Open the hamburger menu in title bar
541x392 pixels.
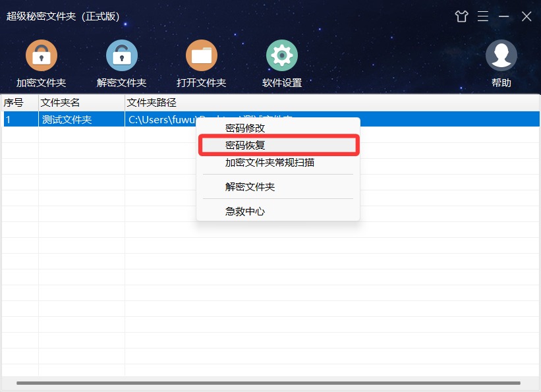483,16
